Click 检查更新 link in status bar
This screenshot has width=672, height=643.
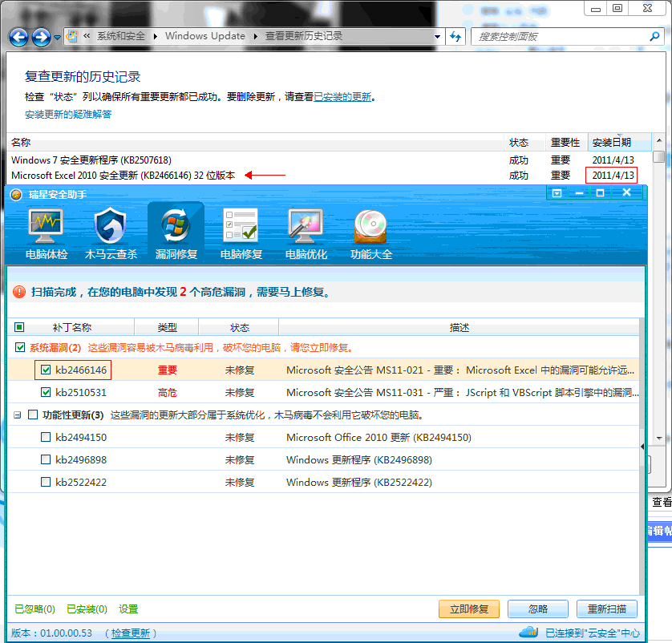click(131, 633)
